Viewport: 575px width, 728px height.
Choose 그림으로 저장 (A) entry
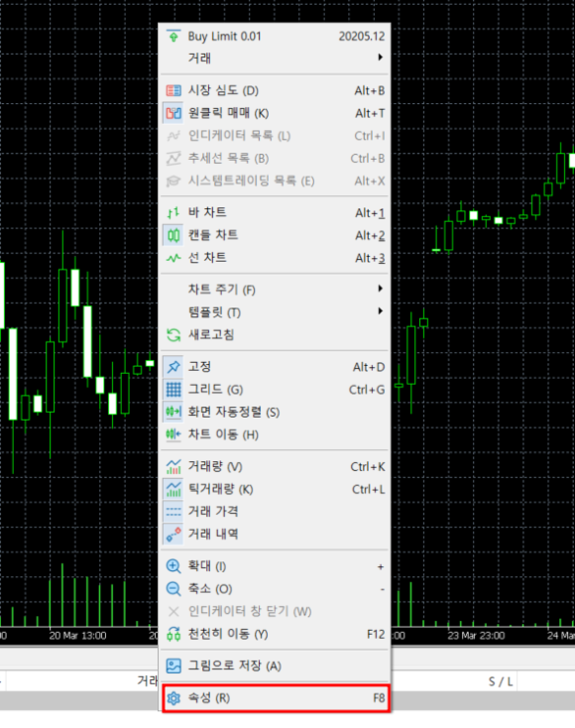coord(275,666)
